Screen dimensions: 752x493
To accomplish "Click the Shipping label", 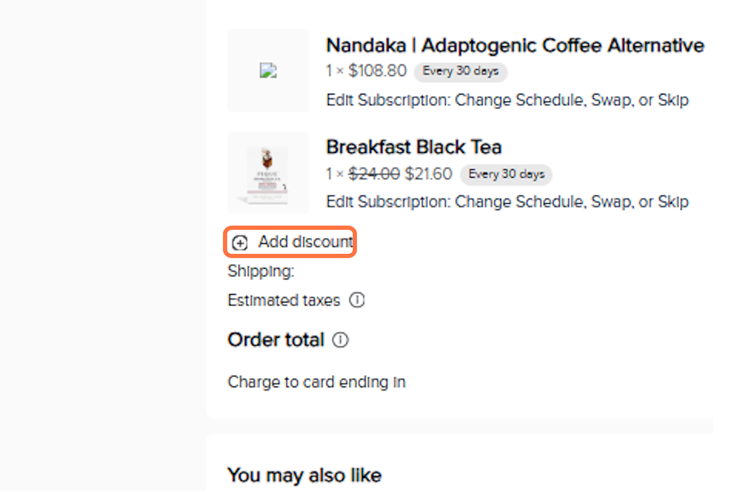I will pos(261,271).
